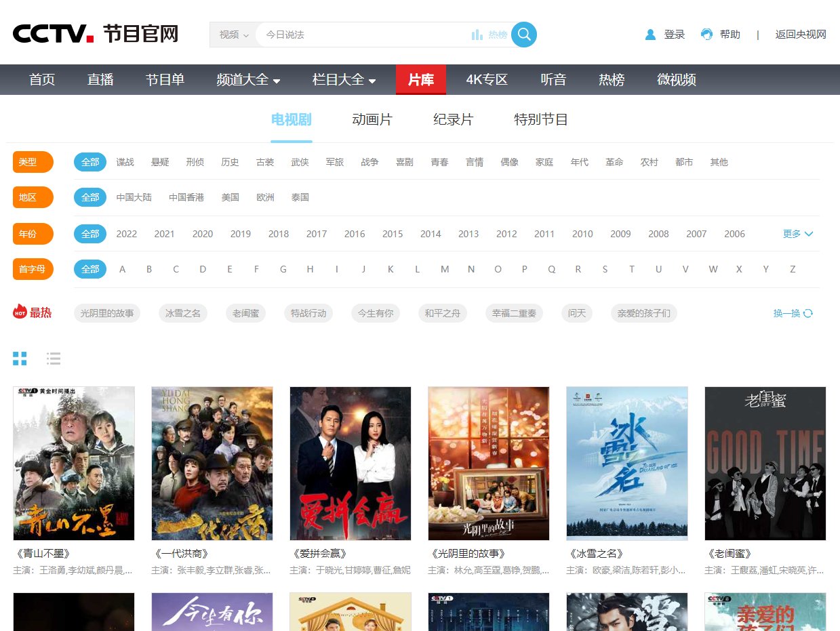The image size is (840, 631).
Task: Filter by year 2019
Action: coord(241,234)
